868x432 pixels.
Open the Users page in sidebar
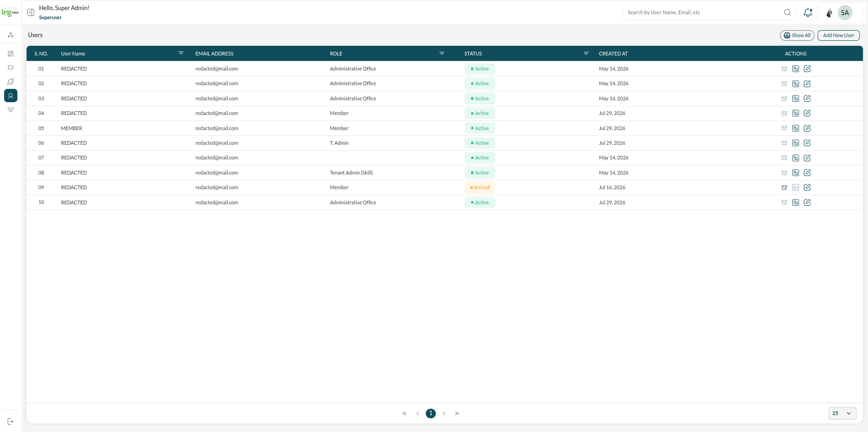(x=11, y=96)
